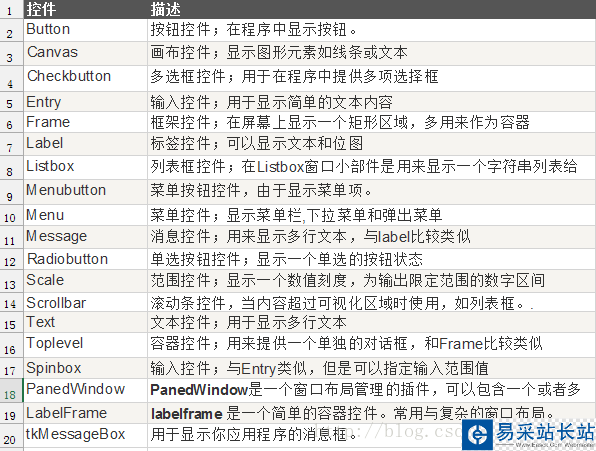Click the 描述 column header cell
Image resolution: width=596 pixels, height=451 pixels.
[x=372, y=9]
